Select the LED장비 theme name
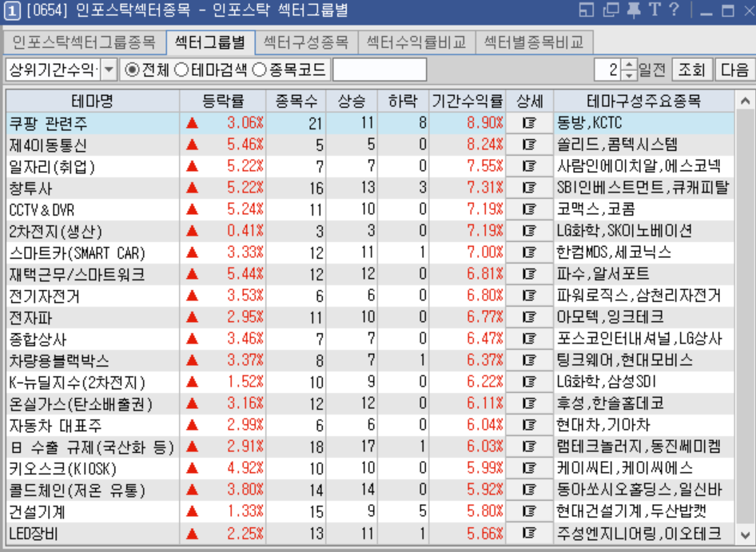Image resolution: width=756 pixels, height=552 pixels. pyautogui.click(x=34, y=534)
